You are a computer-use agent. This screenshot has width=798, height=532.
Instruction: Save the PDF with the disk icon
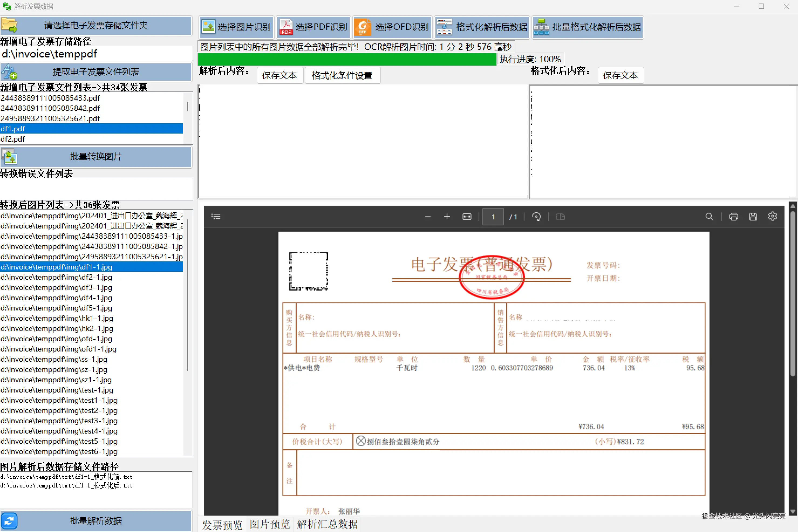click(753, 216)
